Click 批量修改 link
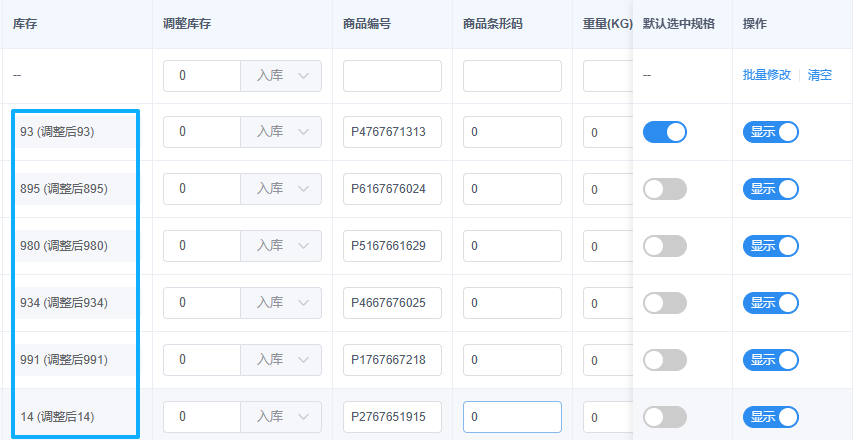This screenshot has width=865, height=440. pos(767,75)
